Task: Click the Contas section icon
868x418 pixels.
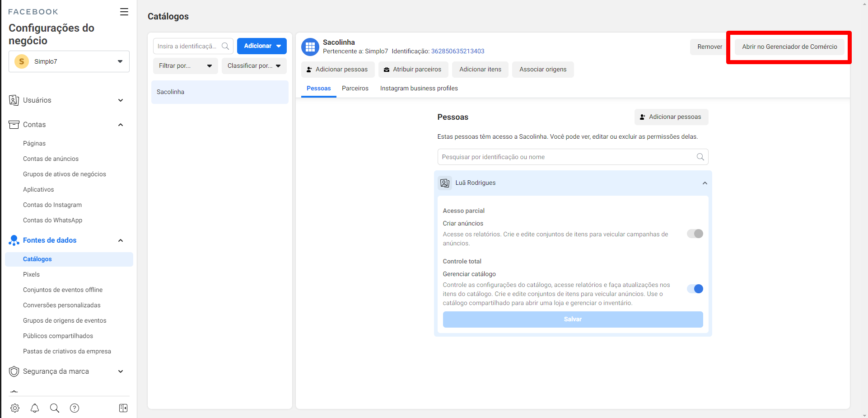Action: [x=14, y=125]
